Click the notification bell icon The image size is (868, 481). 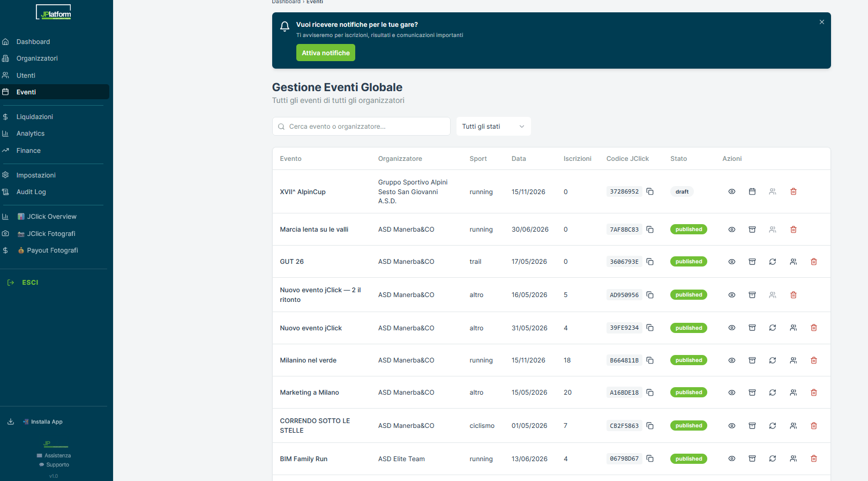pyautogui.click(x=285, y=26)
